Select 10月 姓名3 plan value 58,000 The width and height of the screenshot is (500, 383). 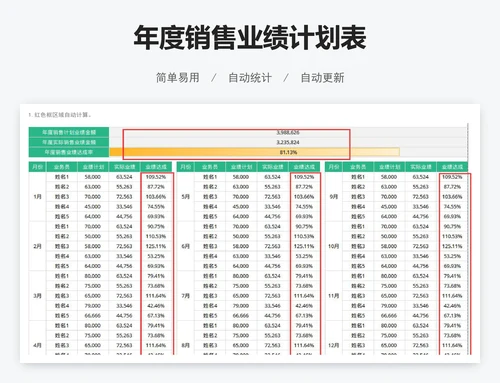[389, 246]
